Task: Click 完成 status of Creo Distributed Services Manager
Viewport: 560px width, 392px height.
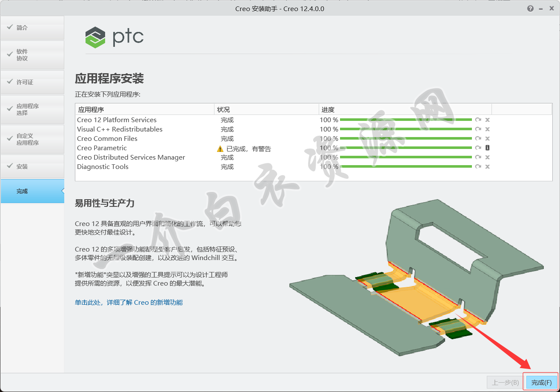Action: coord(227,157)
